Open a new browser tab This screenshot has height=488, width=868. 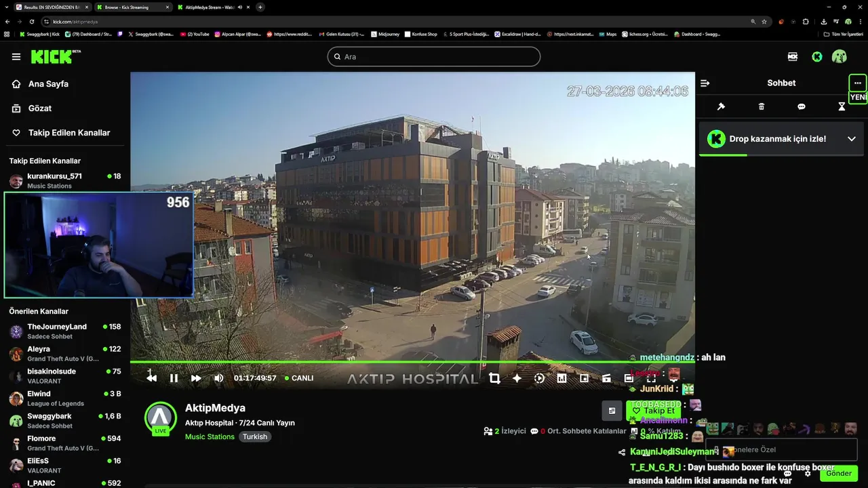click(x=260, y=7)
